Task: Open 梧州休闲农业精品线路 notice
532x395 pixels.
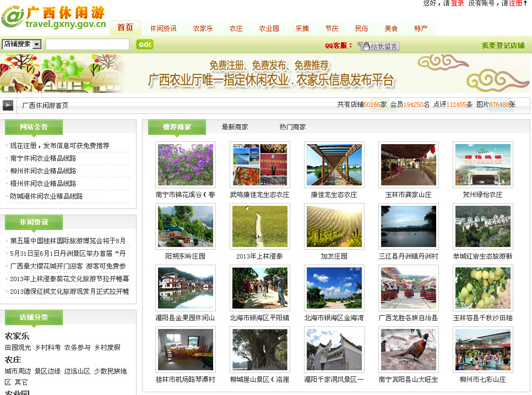Action: pos(43,183)
